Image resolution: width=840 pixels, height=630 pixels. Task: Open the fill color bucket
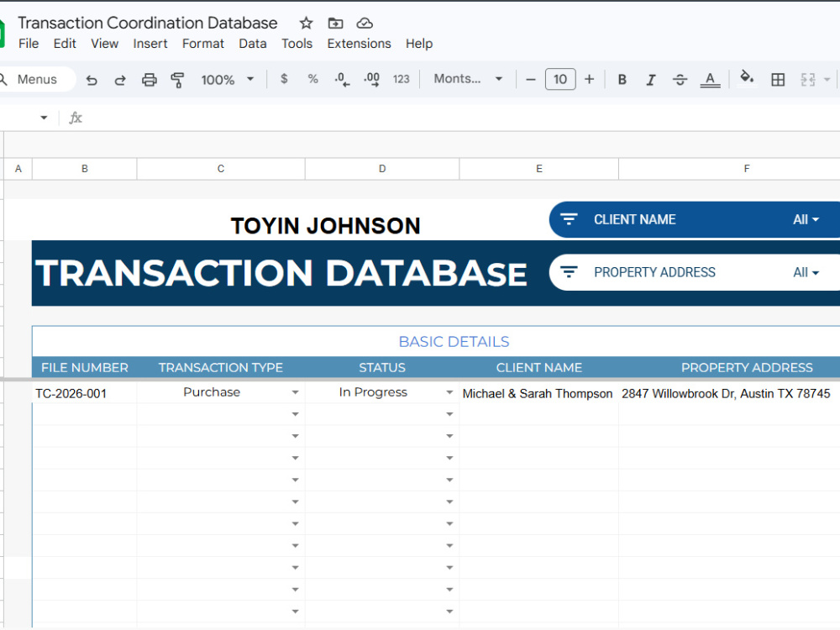(747, 79)
